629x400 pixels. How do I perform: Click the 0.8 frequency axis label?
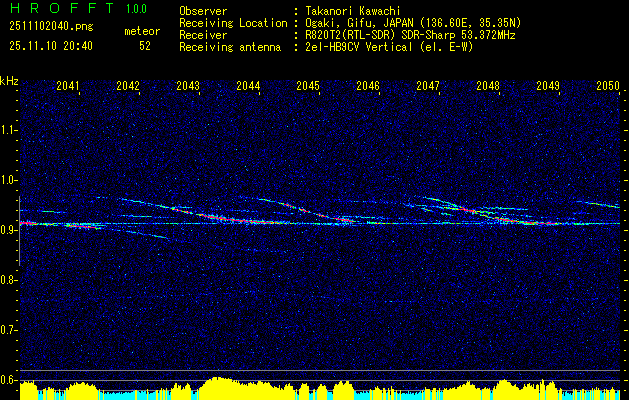pos(8,280)
